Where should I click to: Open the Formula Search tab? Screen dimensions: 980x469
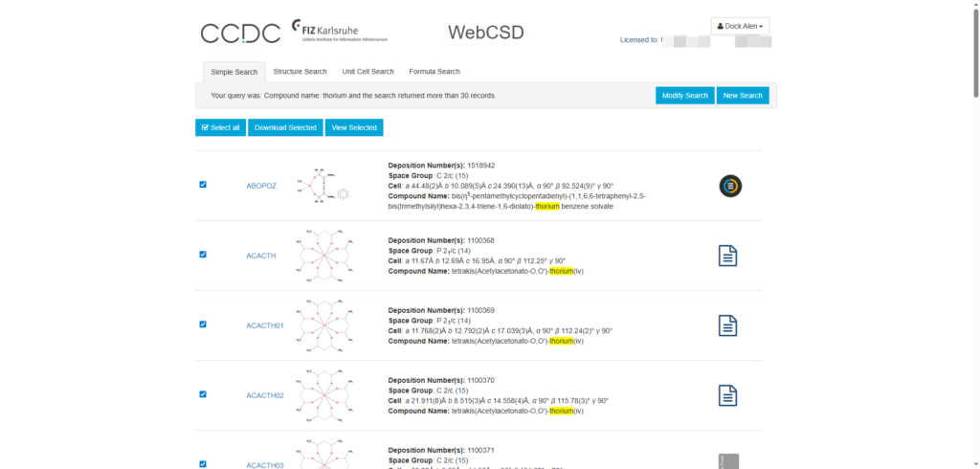click(434, 72)
